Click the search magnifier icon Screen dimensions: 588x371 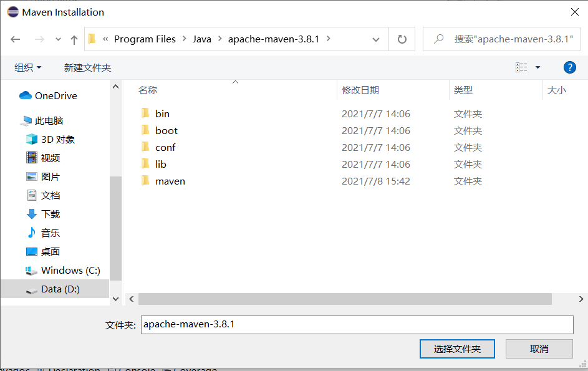coord(439,39)
